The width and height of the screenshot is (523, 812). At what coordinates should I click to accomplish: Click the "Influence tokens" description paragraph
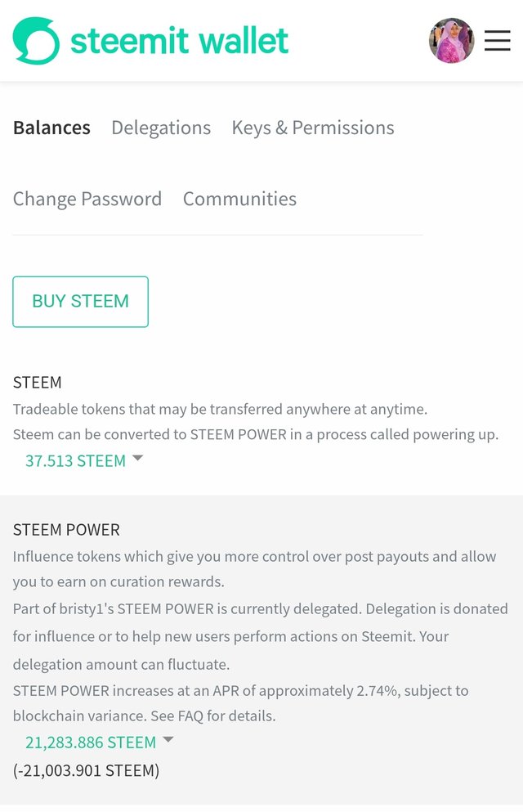point(254,557)
